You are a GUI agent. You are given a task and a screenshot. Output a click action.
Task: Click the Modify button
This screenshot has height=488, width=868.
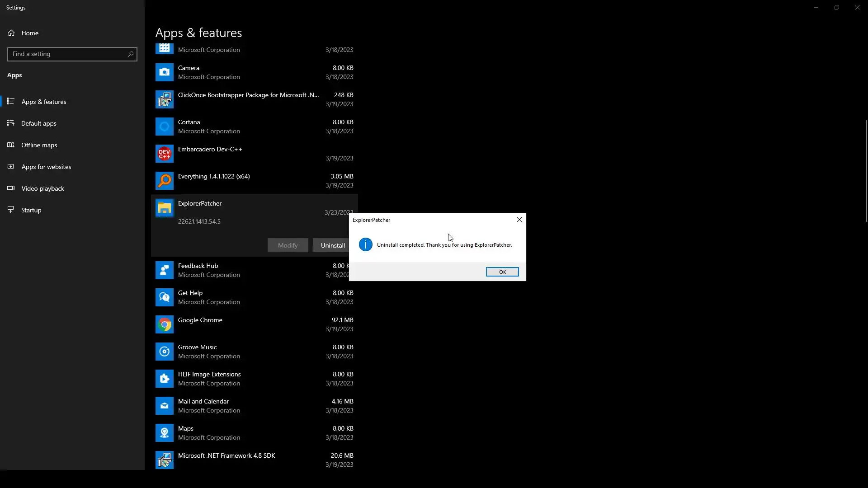(x=288, y=245)
